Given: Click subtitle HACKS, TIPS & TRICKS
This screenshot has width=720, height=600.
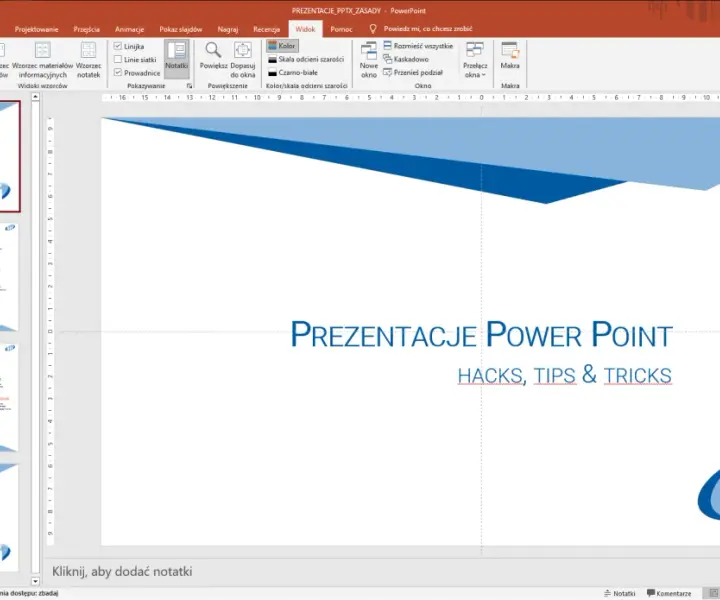Looking at the screenshot, I should pyautogui.click(x=565, y=375).
